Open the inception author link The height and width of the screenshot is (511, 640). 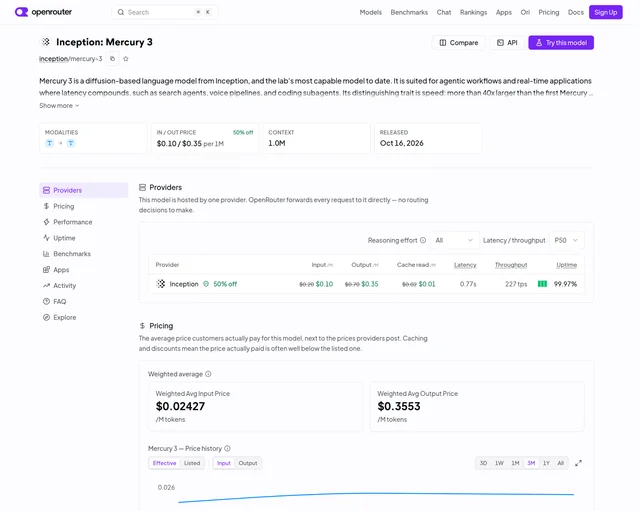53,59
